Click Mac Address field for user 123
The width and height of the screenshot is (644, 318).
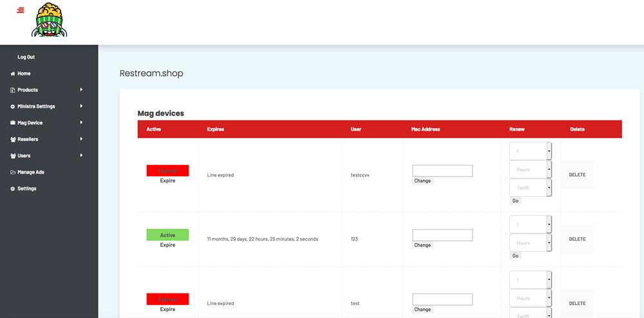click(x=442, y=235)
